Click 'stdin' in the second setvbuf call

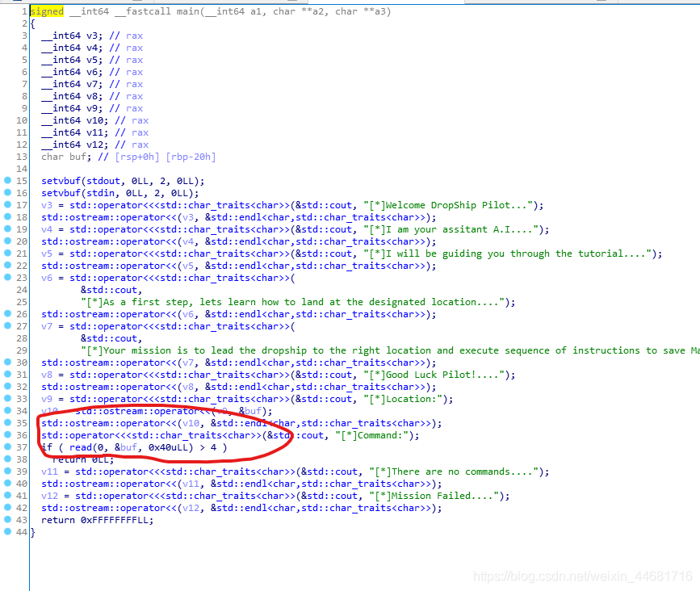[x=100, y=193]
